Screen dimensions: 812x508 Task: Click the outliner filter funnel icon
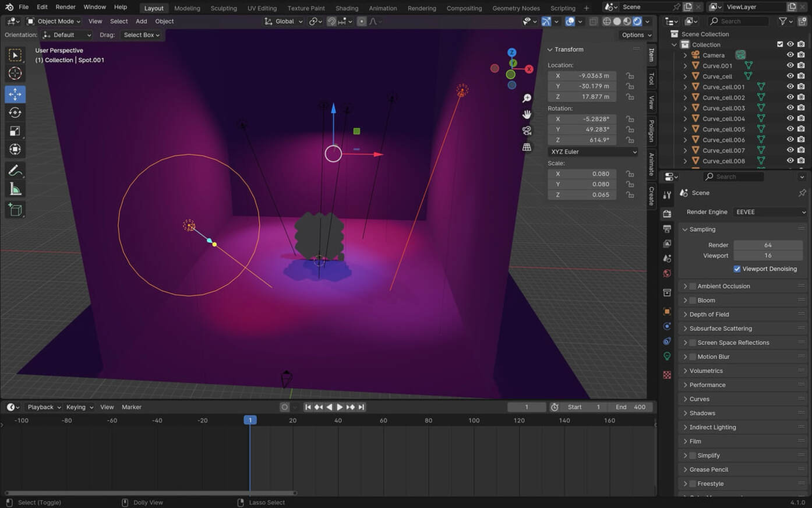tap(783, 21)
